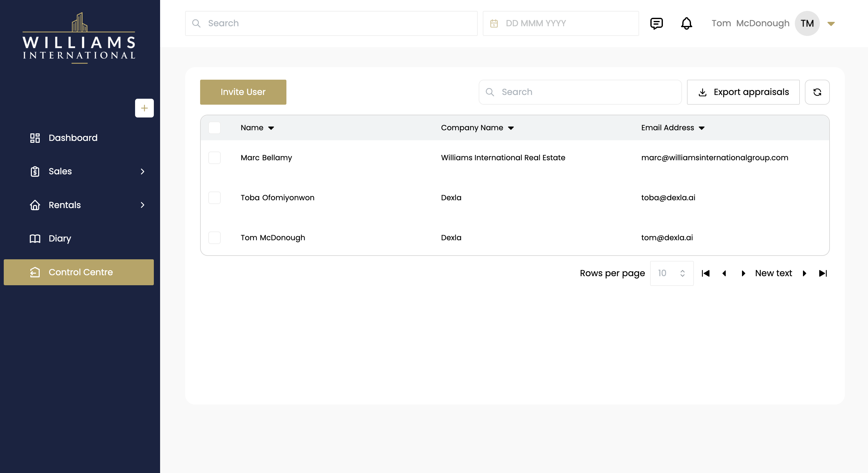Open Dashboard from the sidebar
Screen dimensions: 868x473
[x=73, y=138]
